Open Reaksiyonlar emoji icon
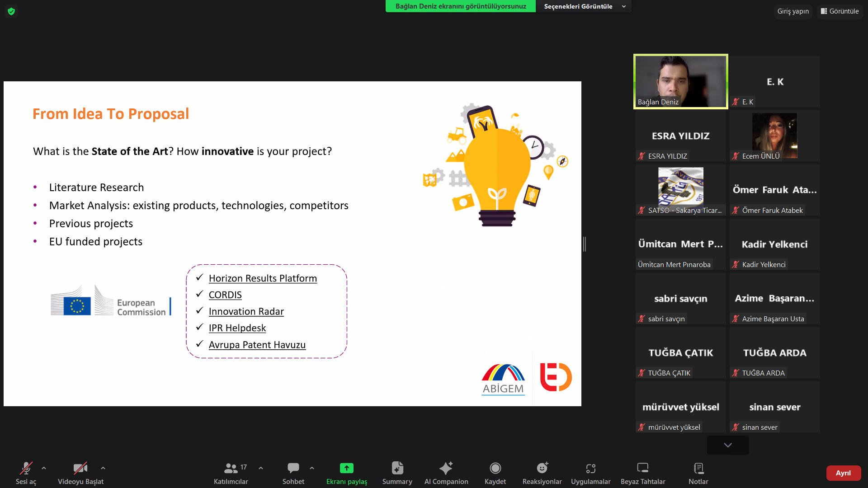868x488 pixels. tap(542, 468)
